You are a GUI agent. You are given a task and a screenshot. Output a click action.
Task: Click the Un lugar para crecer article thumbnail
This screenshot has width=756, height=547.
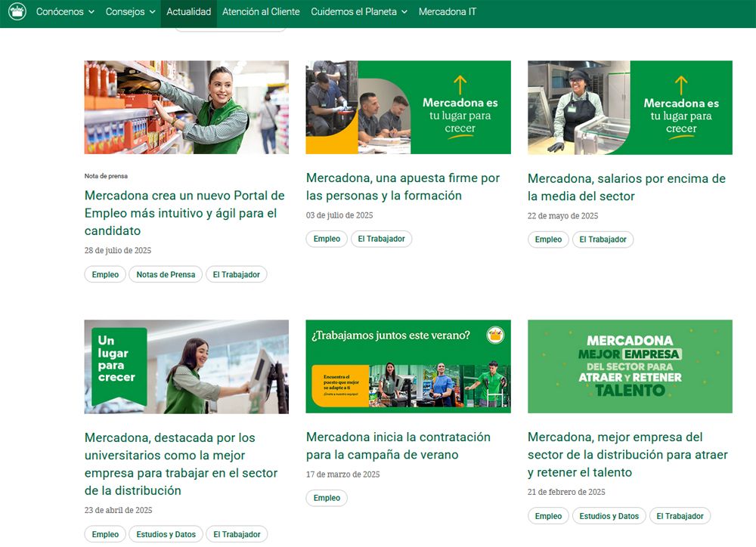tap(186, 366)
